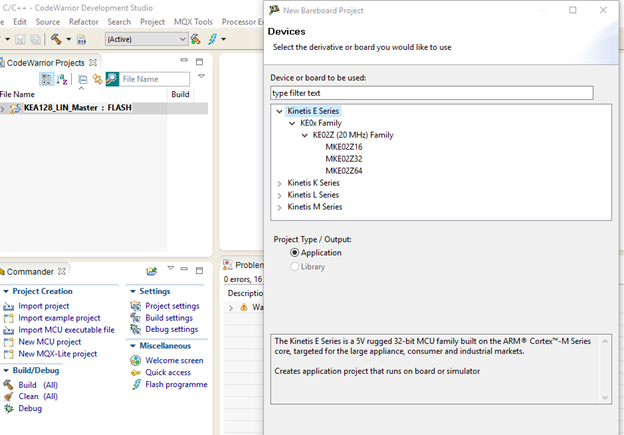Open the (Active) configuration combo box

pyautogui.click(x=146, y=39)
